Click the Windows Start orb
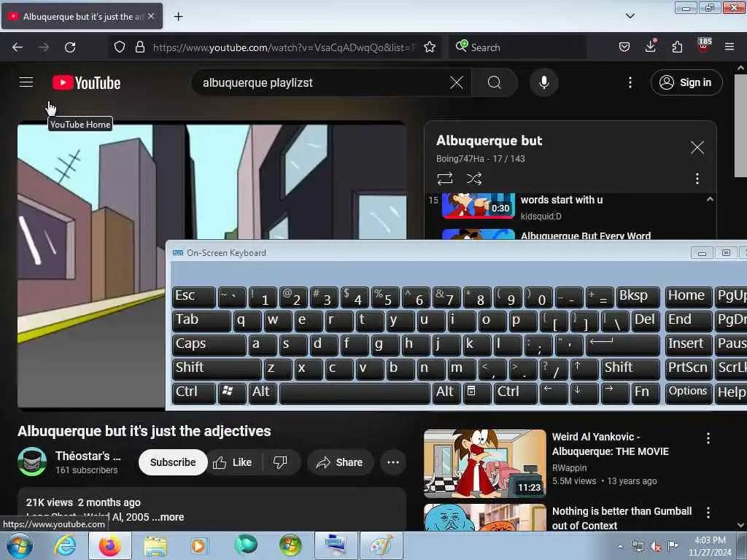 [20, 545]
